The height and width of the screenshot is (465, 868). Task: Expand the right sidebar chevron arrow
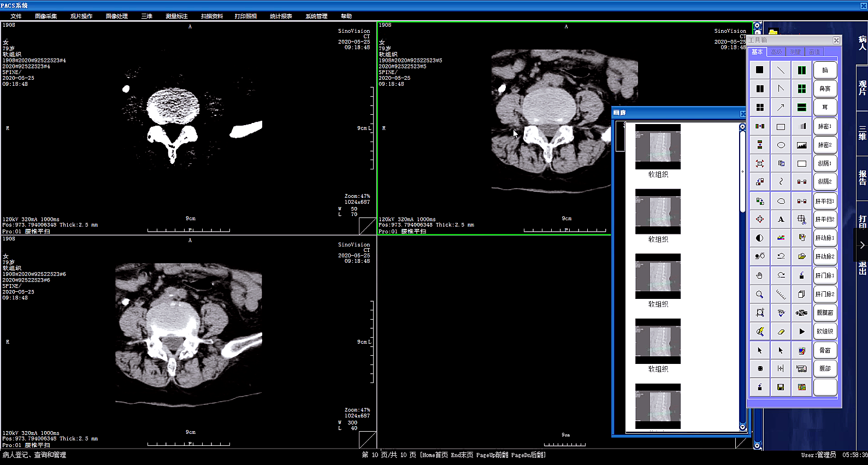pos(862,245)
